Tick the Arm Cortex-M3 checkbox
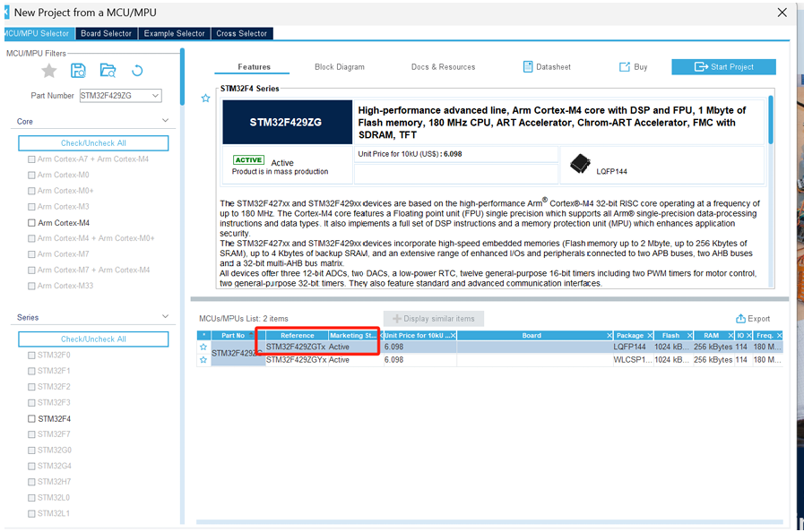This screenshot has width=804, height=532. 31,207
